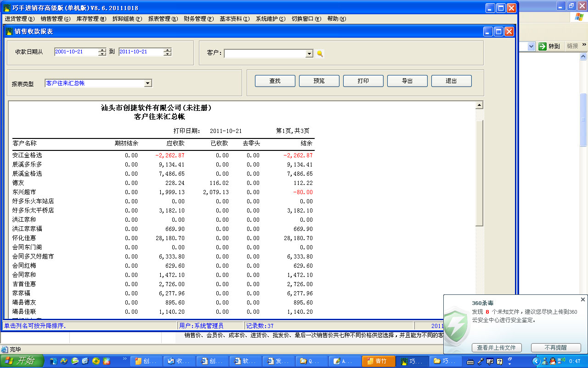
Task: Expand the 报表类型 combo box
Action: coord(147,83)
